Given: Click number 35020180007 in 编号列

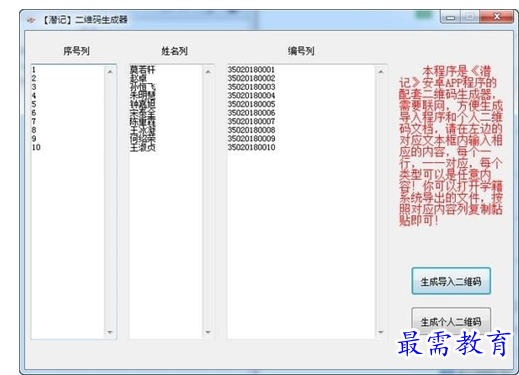Looking at the screenshot, I should 251,121.
